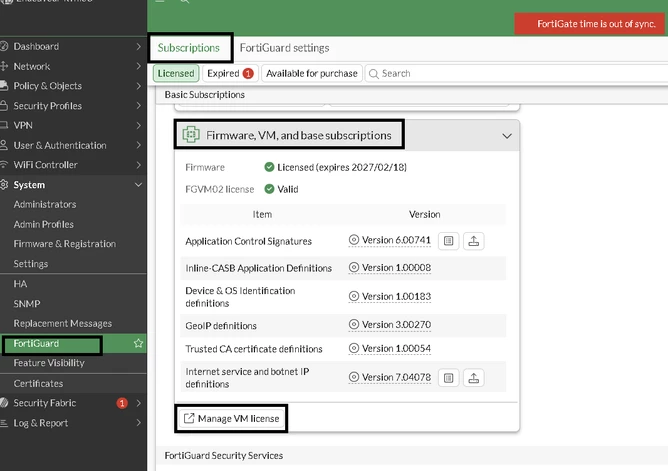Screen dimensions: 668x471
Task: Switch to the Subscriptions tab
Action: (x=189, y=48)
